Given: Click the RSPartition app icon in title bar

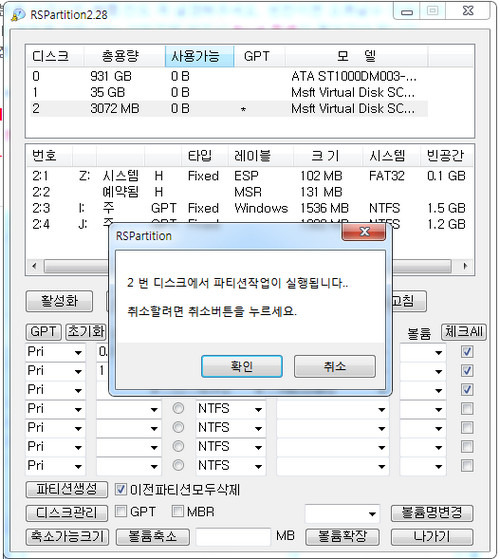Looking at the screenshot, I should 18,15.
